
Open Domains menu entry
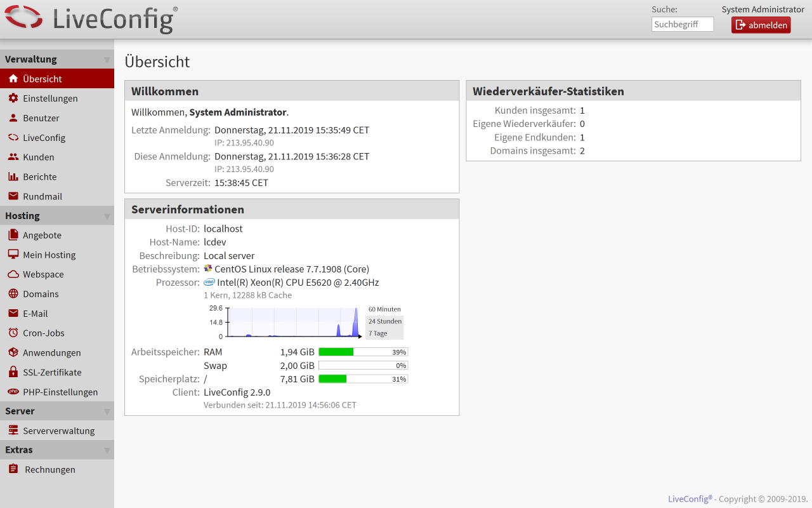(57, 294)
